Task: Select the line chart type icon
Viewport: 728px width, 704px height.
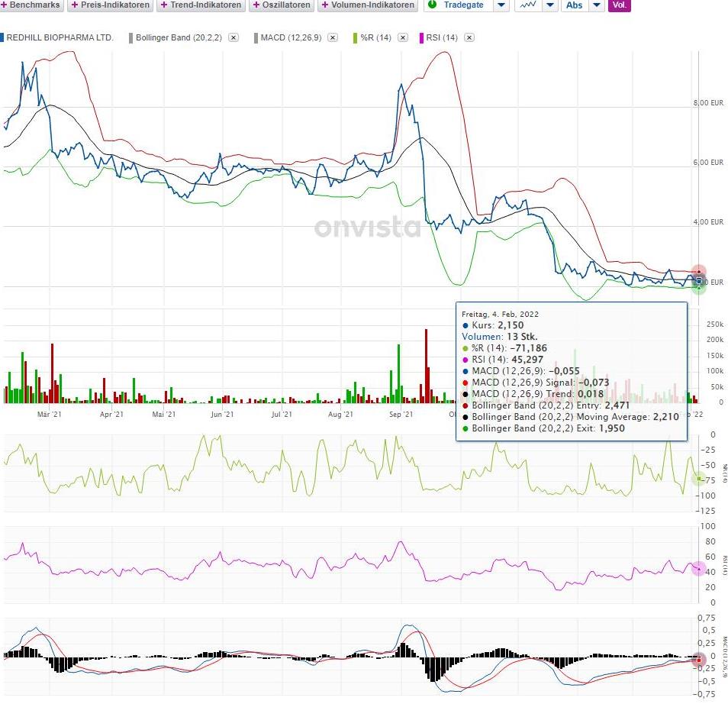Action: (x=527, y=5)
